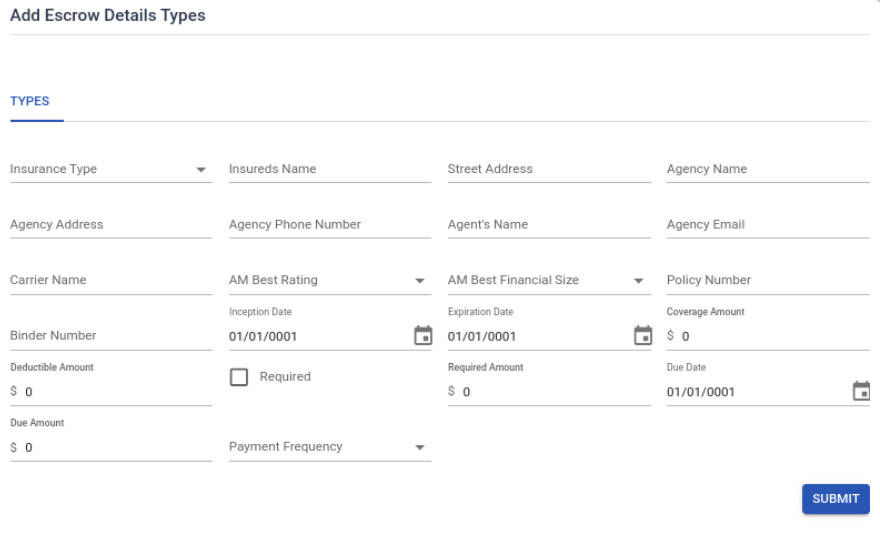The width and height of the screenshot is (880, 542).
Task: Tick the Required checkbox
Action: pyautogui.click(x=239, y=377)
